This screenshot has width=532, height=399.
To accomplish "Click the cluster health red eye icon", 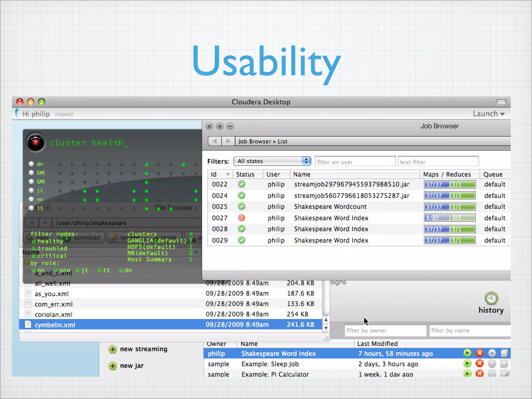I will pos(36,142).
